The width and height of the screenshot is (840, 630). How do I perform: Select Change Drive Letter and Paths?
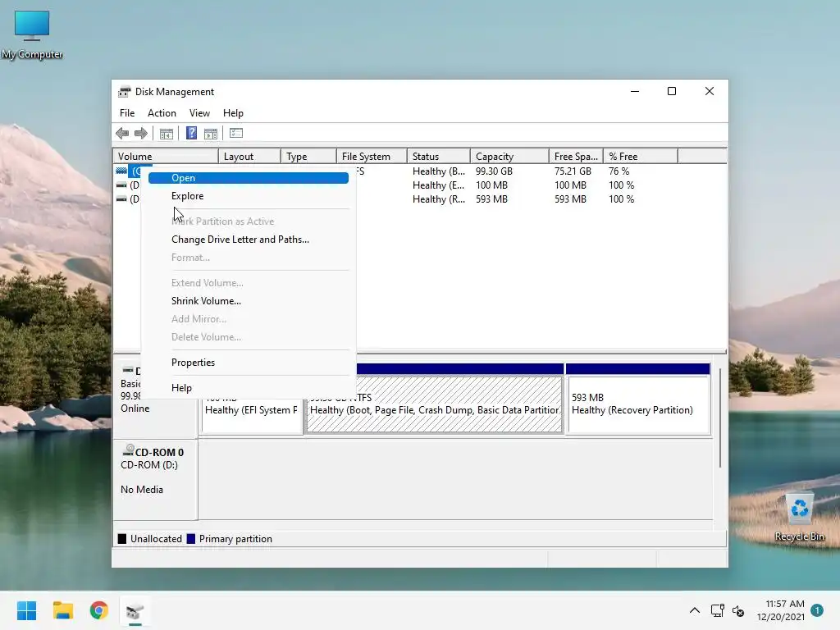point(249,240)
